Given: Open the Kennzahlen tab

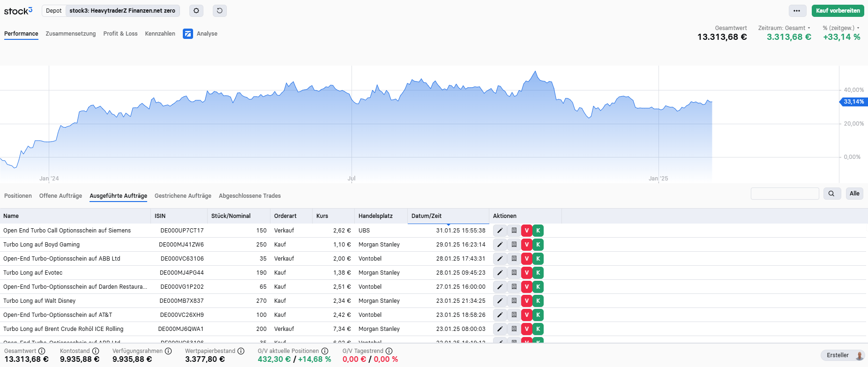Looking at the screenshot, I should click(x=160, y=34).
